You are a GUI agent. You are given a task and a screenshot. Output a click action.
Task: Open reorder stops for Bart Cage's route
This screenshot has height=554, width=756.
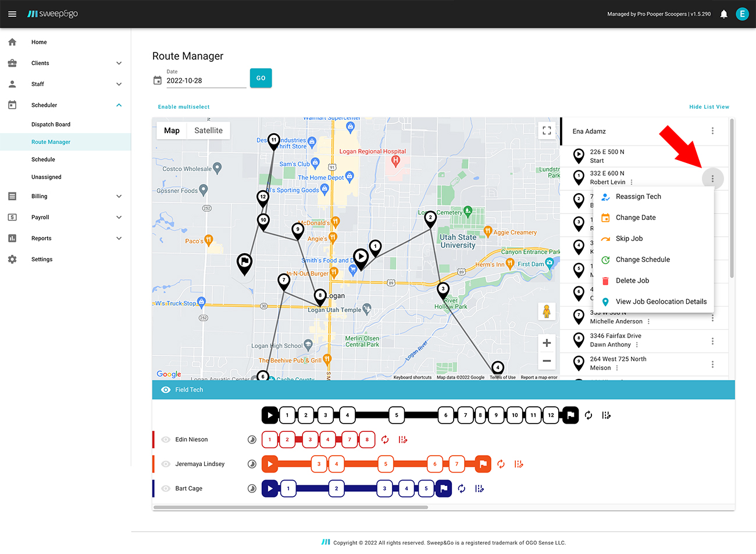pos(479,488)
